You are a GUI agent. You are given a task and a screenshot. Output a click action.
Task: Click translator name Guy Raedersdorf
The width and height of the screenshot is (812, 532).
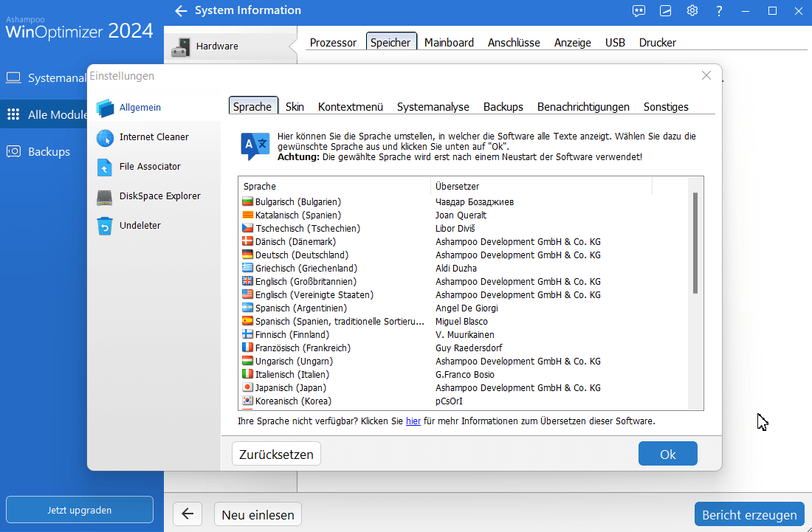[469, 348]
